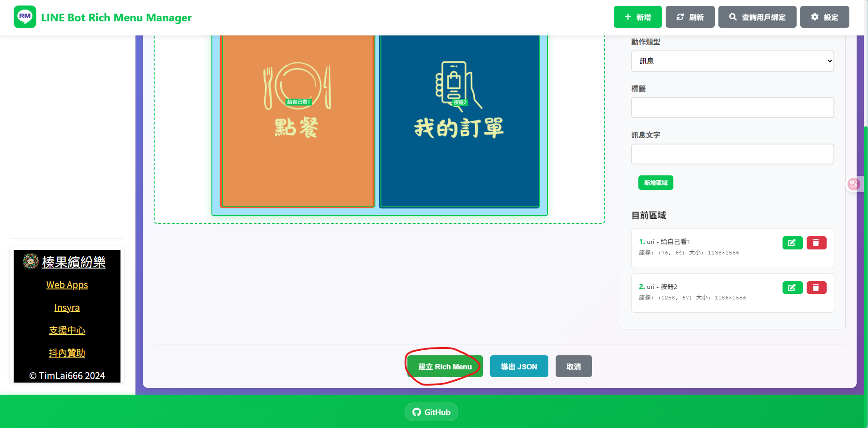Focus the 訊息文字 text field
Viewport: 868px width, 428px height.
point(732,154)
